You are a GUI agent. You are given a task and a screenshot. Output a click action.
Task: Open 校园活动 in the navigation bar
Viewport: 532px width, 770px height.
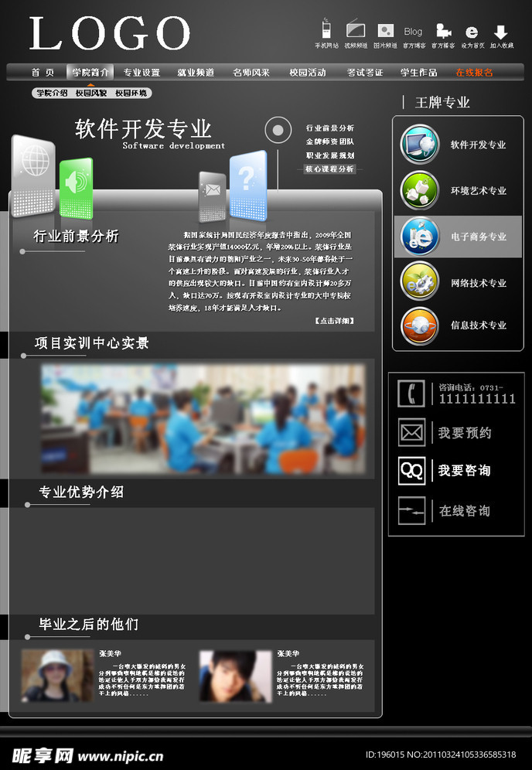[308, 72]
